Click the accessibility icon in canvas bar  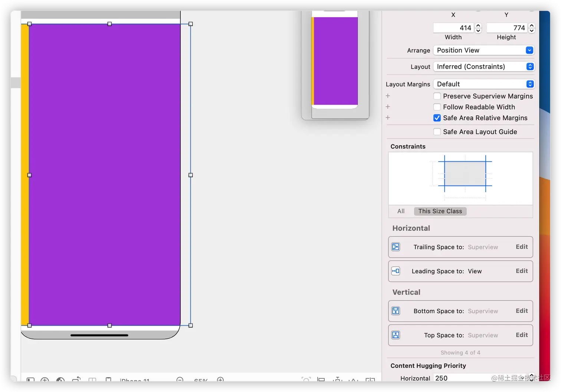(x=45, y=380)
